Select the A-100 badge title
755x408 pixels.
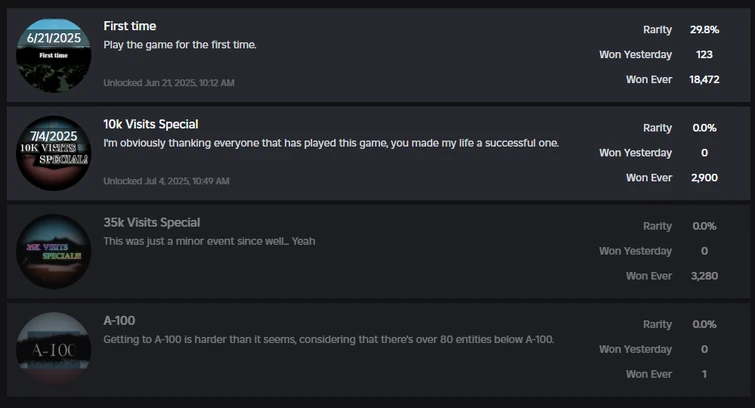pyautogui.click(x=119, y=320)
